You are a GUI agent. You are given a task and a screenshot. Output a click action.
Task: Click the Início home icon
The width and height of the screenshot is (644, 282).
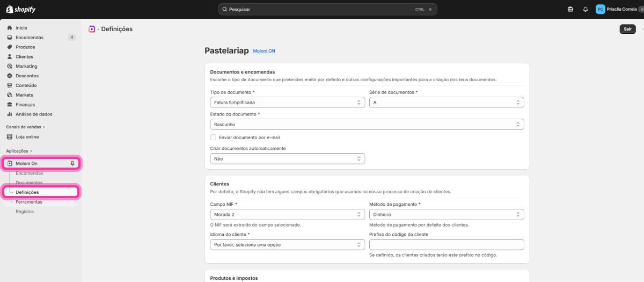tap(10, 27)
